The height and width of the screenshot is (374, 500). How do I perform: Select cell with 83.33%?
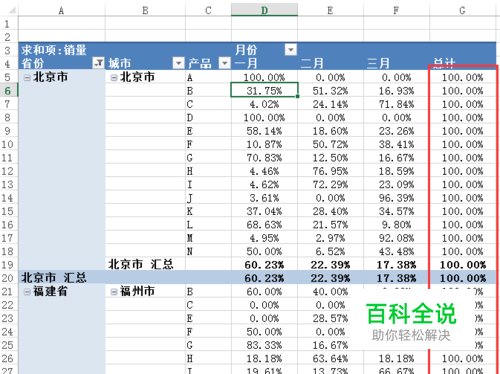click(264, 345)
